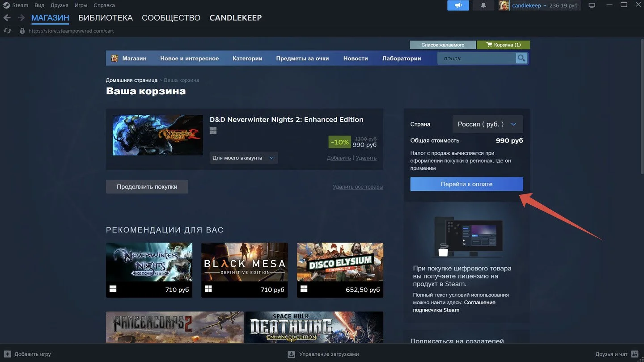Image resolution: width=644 pixels, height=362 pixels.
Task: Open the notifications bell
Action: click(483, 5)
